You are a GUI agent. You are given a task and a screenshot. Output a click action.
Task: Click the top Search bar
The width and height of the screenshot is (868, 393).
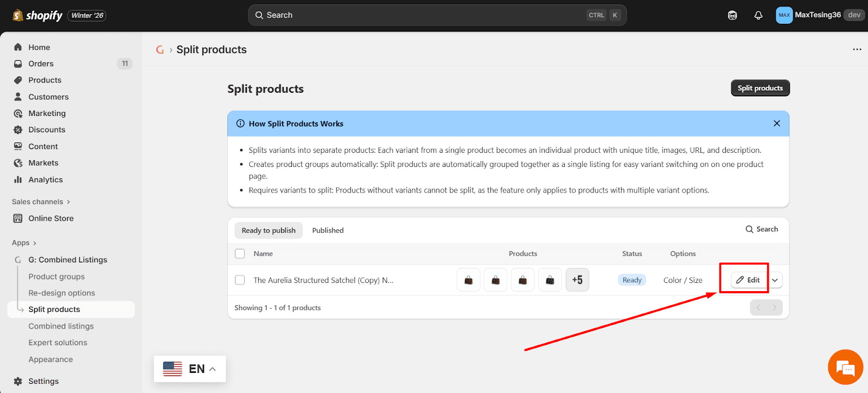(x=437, y=15)
